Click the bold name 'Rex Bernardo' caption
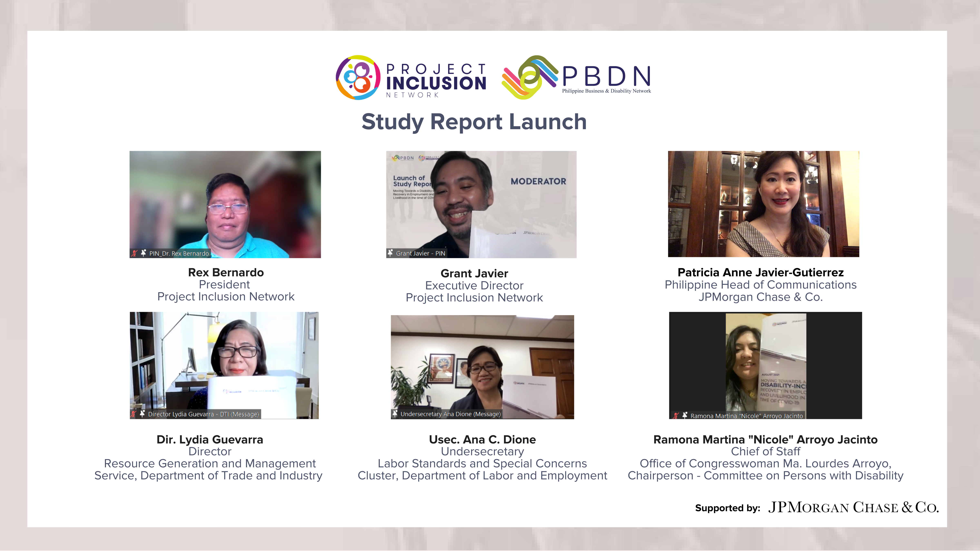 coord(226,272)
